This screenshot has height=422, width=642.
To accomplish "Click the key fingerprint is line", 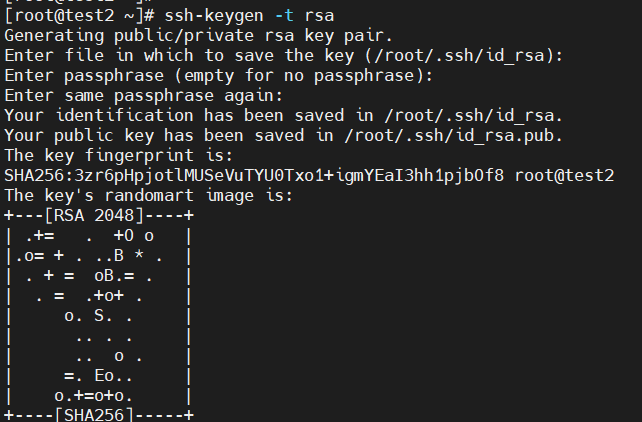I will (118, 156).
